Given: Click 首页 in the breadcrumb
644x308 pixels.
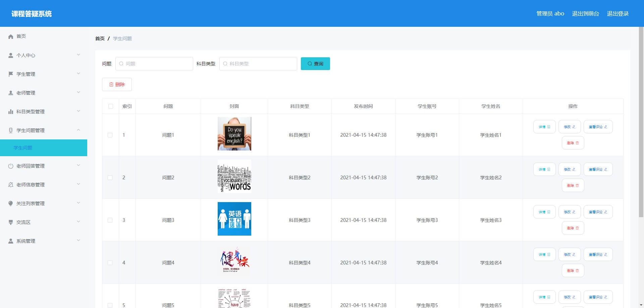Looking at the screenshot, I should pyautogui.click(x=100, y=39).
